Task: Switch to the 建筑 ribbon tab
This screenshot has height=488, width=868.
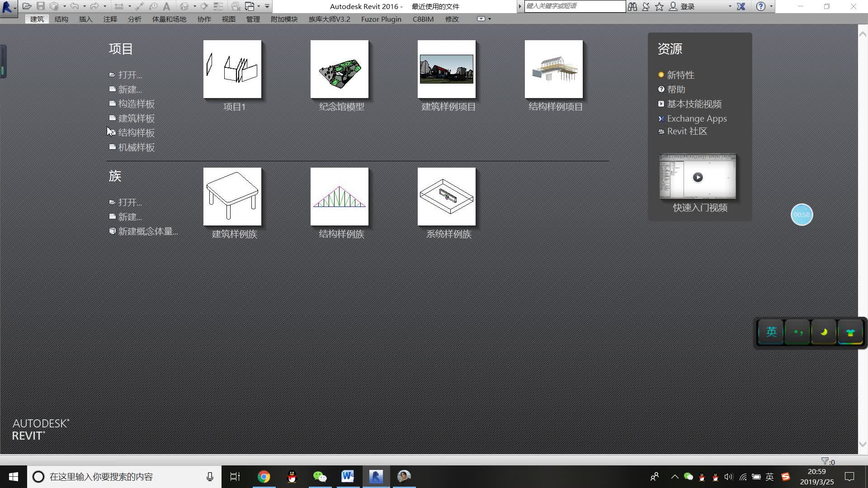Action: [x=37, y=19]
